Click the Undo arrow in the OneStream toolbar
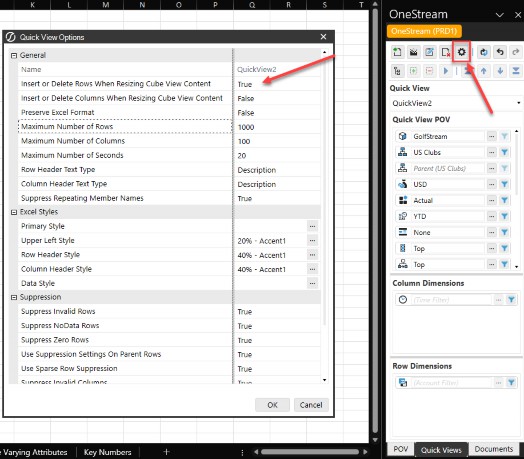 tap(500, 52)
